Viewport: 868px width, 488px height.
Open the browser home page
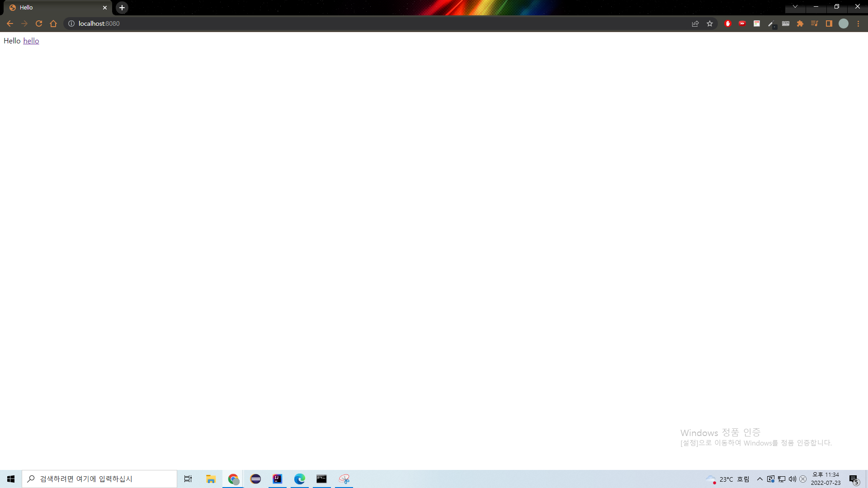click(53, 23)
